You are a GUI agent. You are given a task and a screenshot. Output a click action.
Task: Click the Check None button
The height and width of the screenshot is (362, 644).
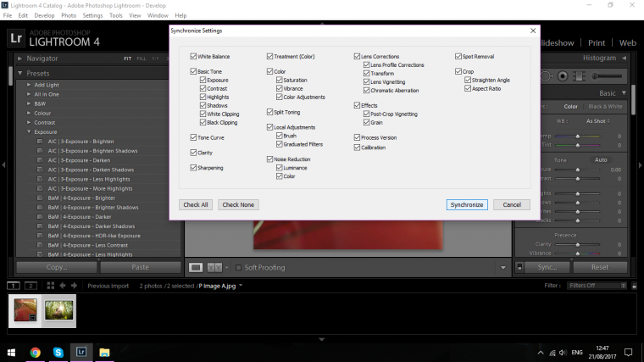pos(238,204)
